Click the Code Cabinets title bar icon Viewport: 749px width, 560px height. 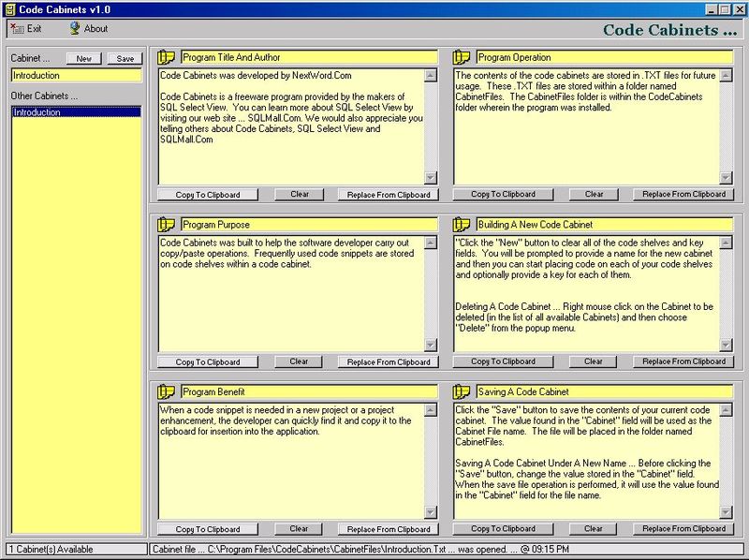[x=10, y=9]
